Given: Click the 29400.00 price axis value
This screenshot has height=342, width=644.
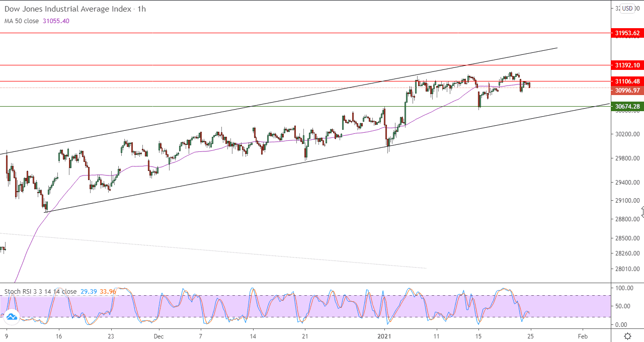Looking at the screenshot, I should click(627, 183).
